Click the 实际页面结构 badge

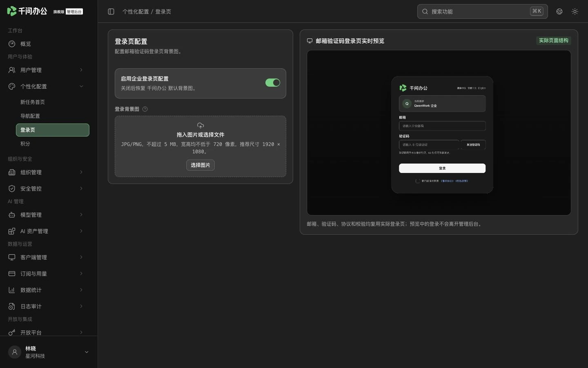[x=554, y=40]
